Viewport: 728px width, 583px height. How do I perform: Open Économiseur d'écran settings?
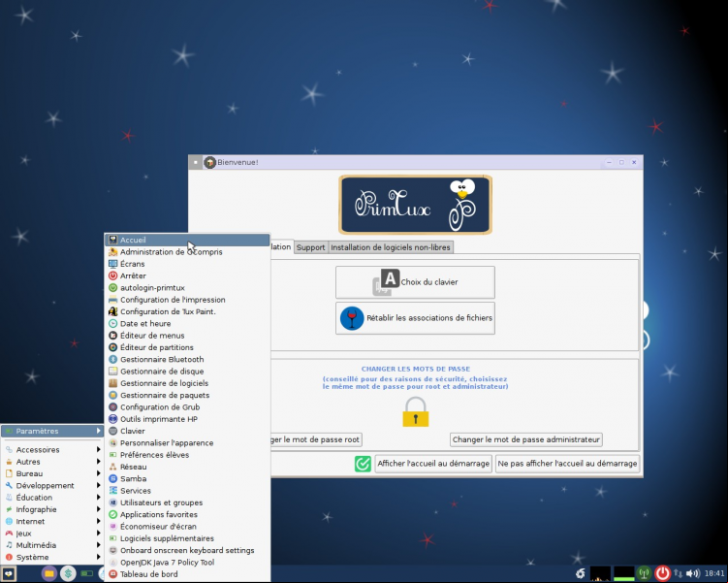pyautogui.click(x=187, y=527)
